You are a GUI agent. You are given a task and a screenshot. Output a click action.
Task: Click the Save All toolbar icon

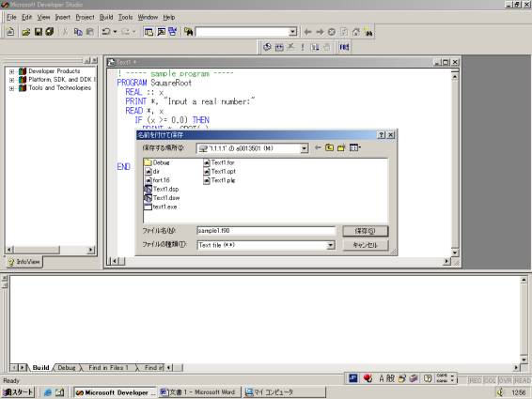(x=50, y=32)
